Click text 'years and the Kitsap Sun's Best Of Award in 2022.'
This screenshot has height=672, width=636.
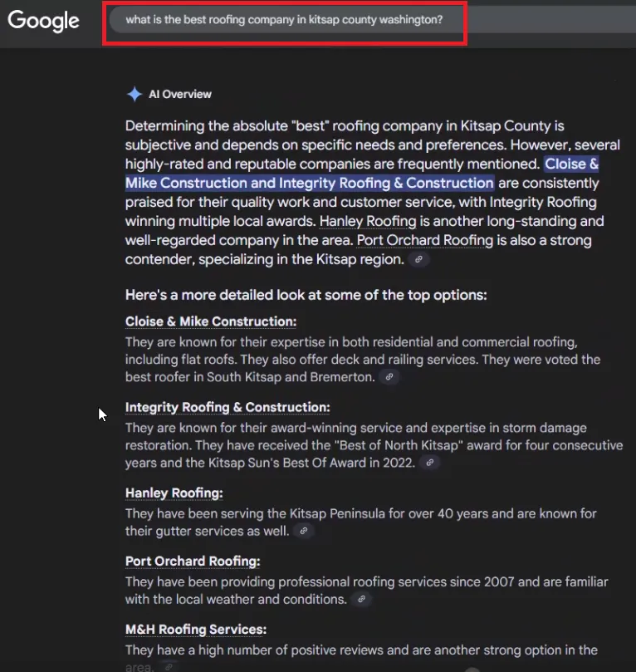click(x=270, y=463)
